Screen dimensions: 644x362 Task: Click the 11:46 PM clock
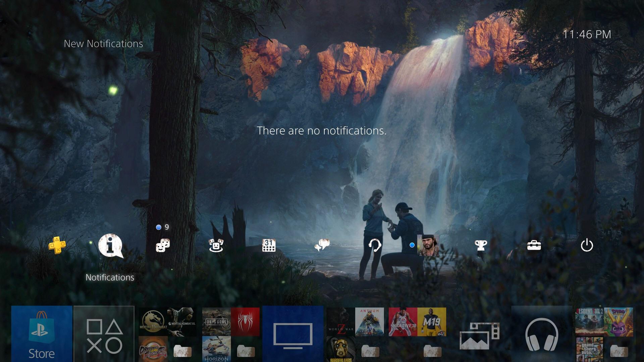pyautogui.click(x=587, y=35)
